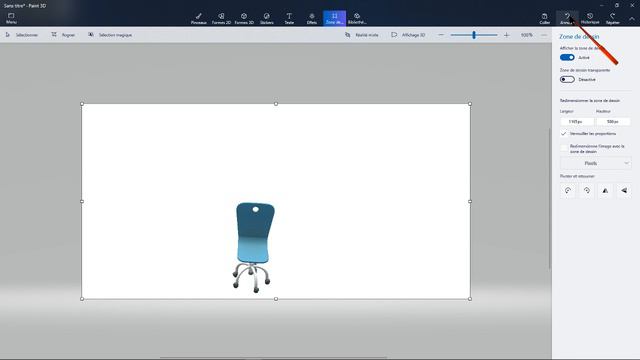
Task: Open the Historique panel
Action: click(590, 18)
